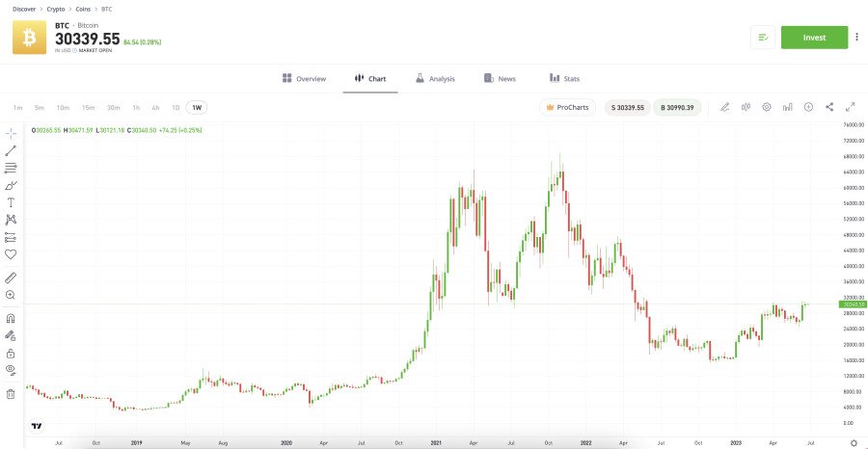The height and width of the screenshot is (449, 868).
Task: Click the zoom in magnifier tool
Action: pyautogui.click(x=11, y=295)
